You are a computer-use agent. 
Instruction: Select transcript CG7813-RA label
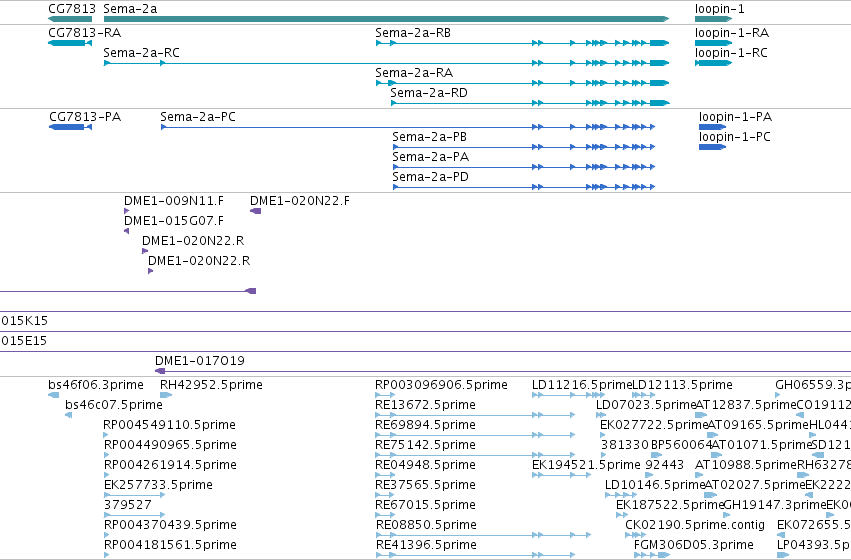(x=85, y=33)
